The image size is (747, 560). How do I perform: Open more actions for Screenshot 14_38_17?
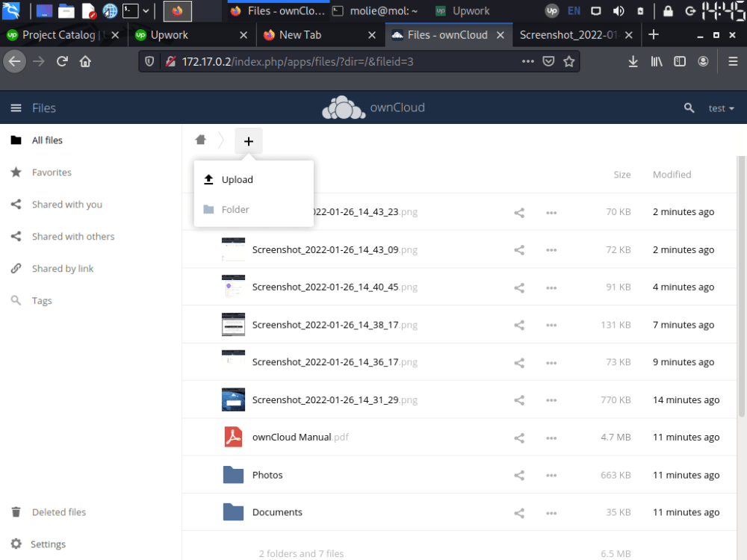[x=551, y=326]
